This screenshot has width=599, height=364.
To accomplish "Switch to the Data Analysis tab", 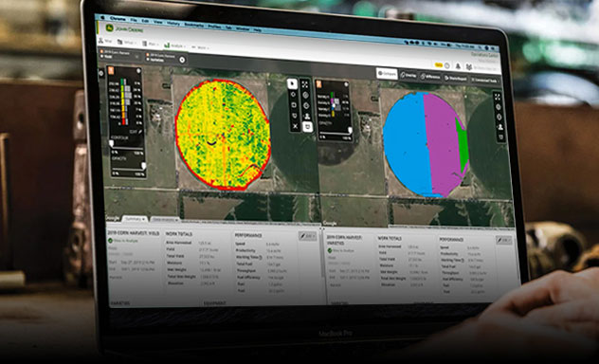I will [165, 220].
